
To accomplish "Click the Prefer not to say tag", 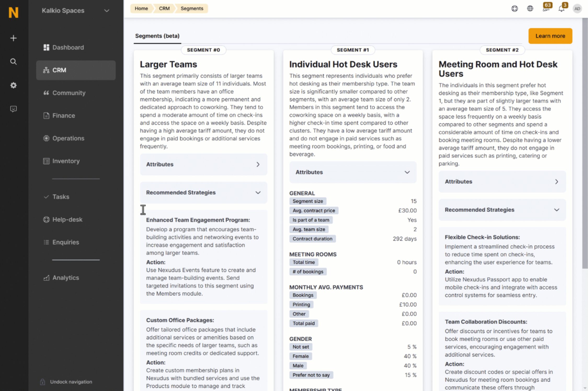I will tap(311, 375).
